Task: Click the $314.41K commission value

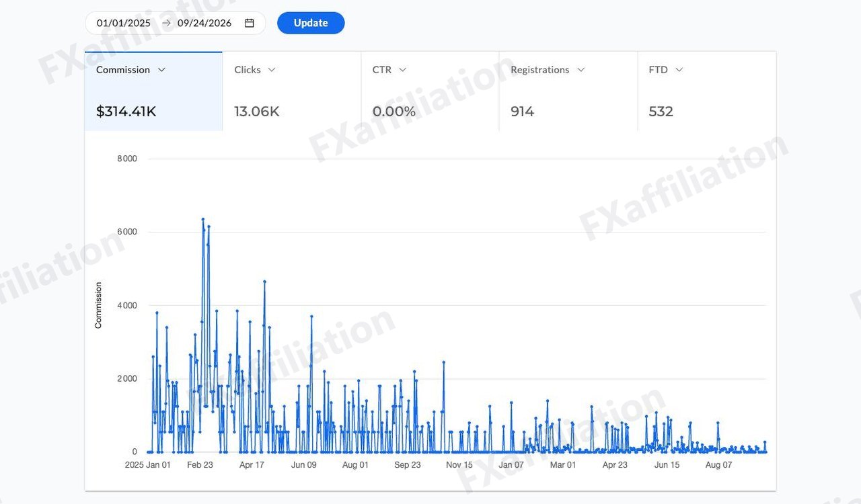Action: (x=126, y=112)
